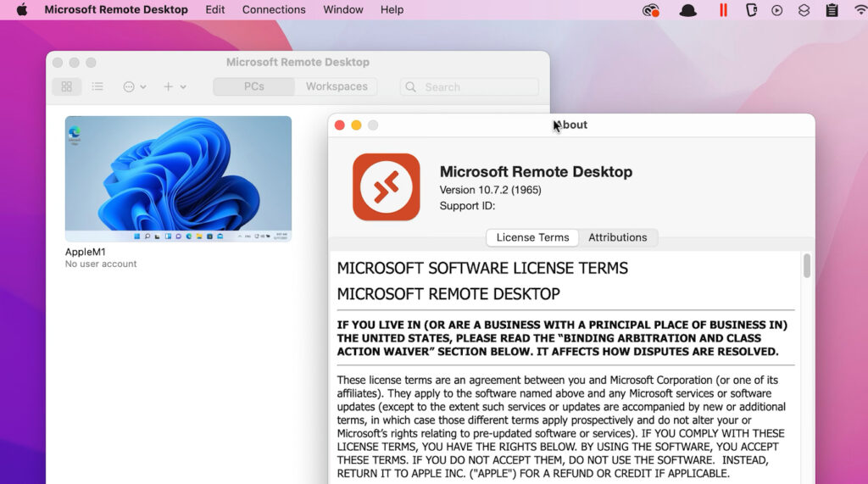Screen dimensions: 868x484
Task: Show the License Terms tab
Action: pos(532,237)
